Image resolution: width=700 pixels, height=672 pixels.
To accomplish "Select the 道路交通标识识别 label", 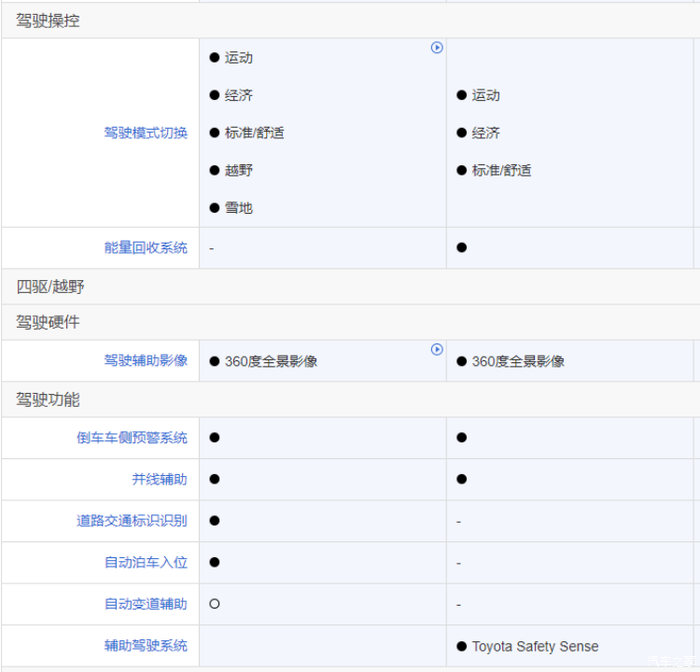I will (132, 521).
